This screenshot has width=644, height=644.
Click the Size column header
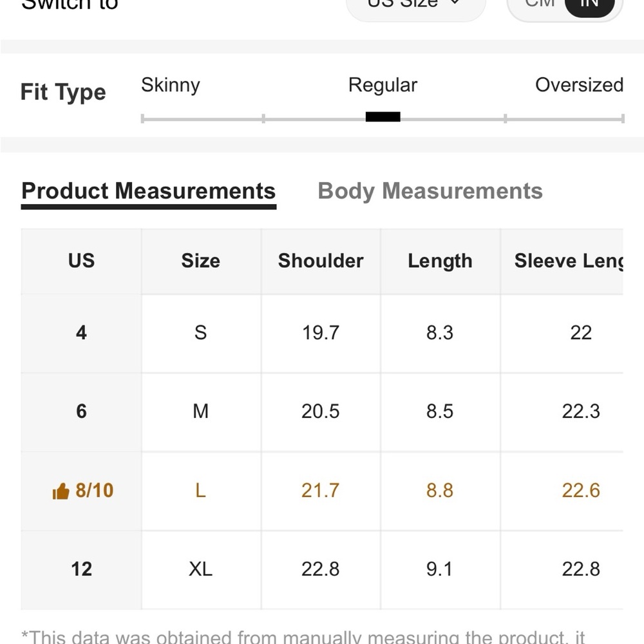coord(201,261)
